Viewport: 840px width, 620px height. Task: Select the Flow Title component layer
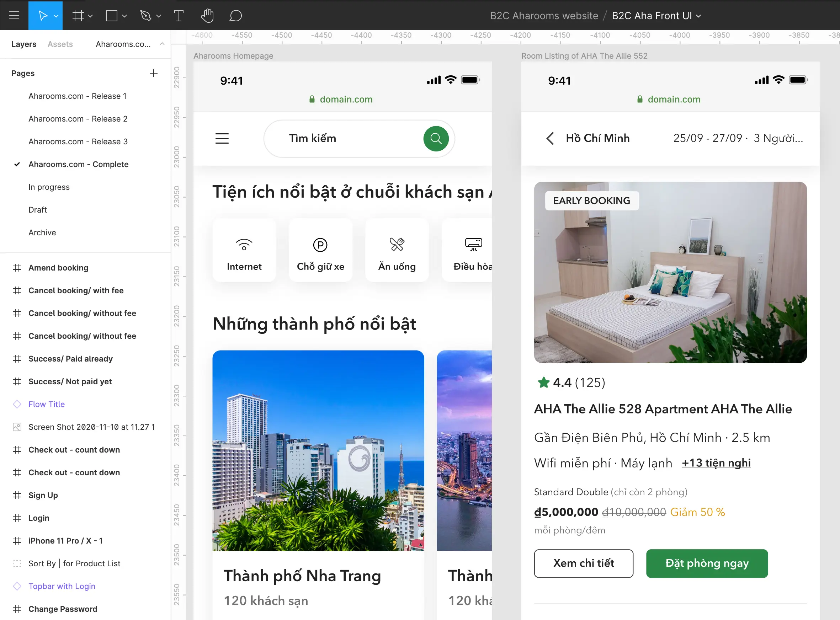tap(47, 404)
